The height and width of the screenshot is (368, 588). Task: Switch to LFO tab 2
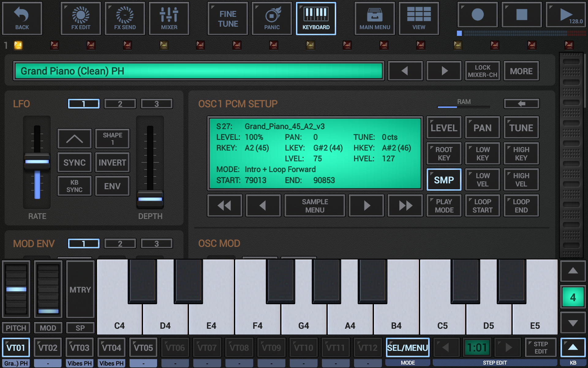pos(120,103)
